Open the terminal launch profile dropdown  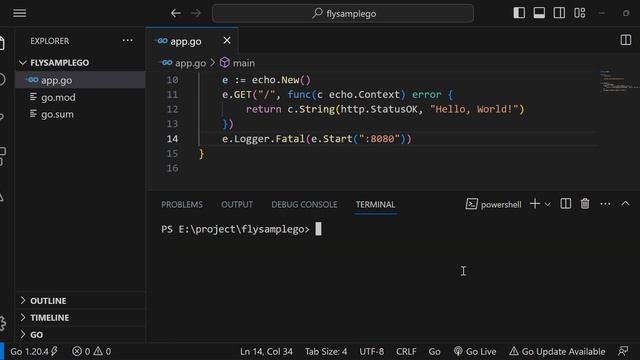[548, 204]
